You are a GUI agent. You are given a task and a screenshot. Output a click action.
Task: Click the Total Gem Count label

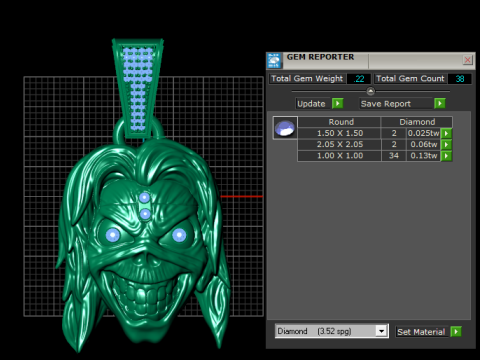pyautogui.click(x=410, y=79)
